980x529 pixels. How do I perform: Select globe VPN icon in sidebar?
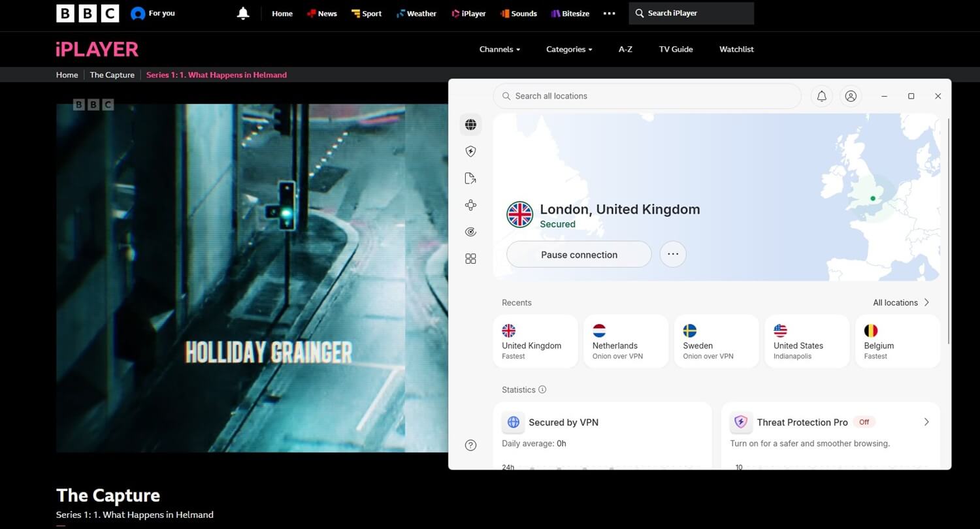coord(470,124)
